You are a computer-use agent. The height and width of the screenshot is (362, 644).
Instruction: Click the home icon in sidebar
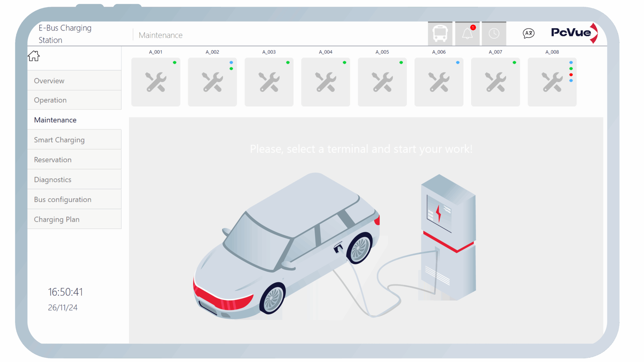point(34,56)
